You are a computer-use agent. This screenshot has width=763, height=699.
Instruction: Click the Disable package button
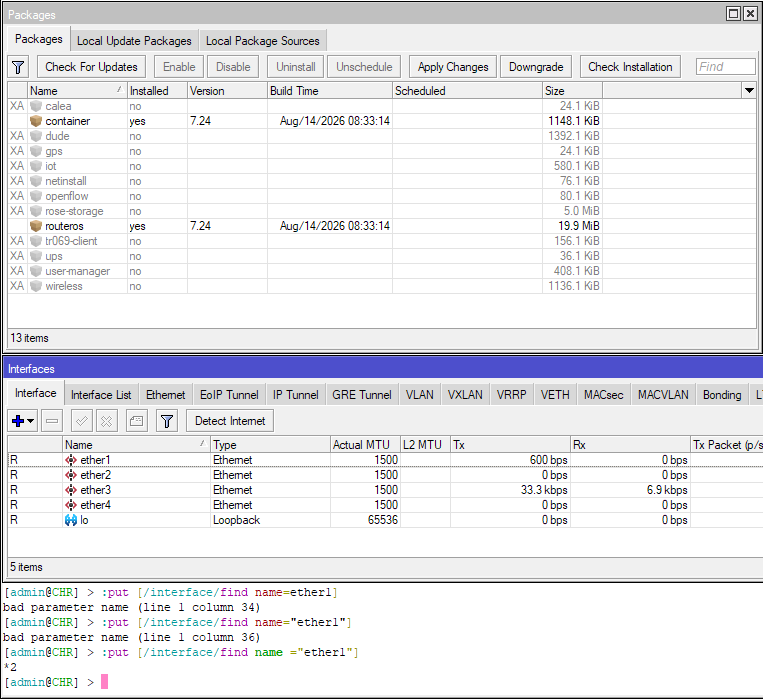233,67
